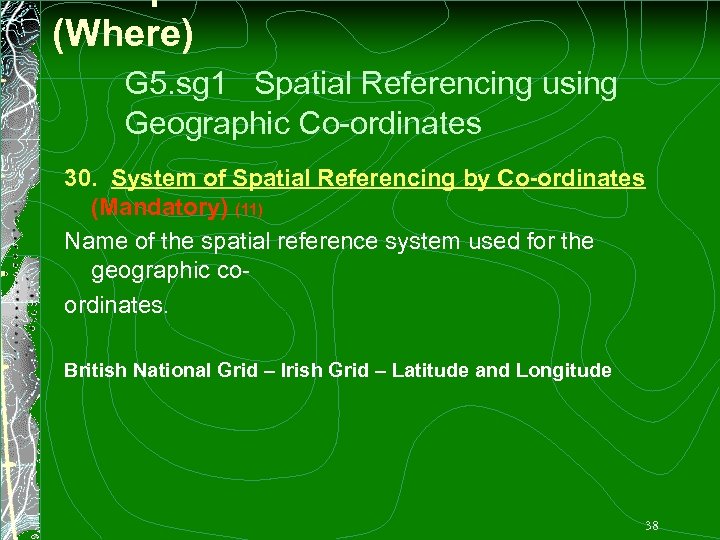Click the 'Geographic Co-ordinates' subtitle line
This screenshot has height=540, width=720.
(x=303, y=124)
